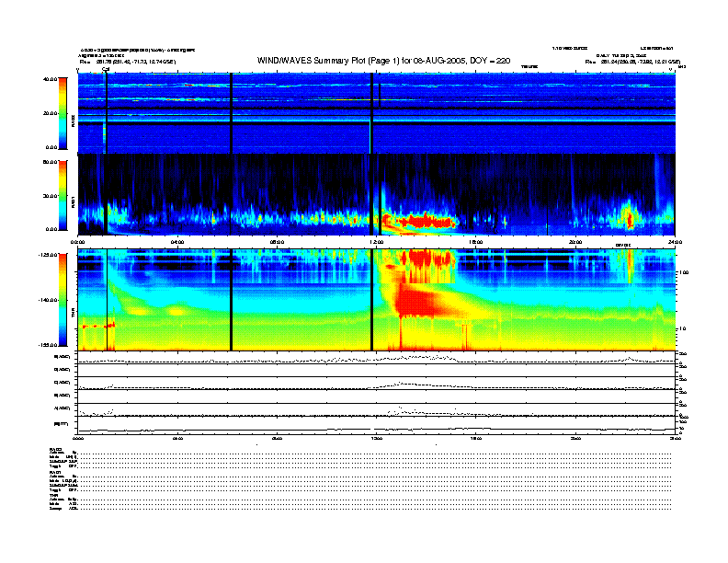Screen dimensions: 728x563
Task: Click the TNR panel color scale bar
Action: [63, 300]
